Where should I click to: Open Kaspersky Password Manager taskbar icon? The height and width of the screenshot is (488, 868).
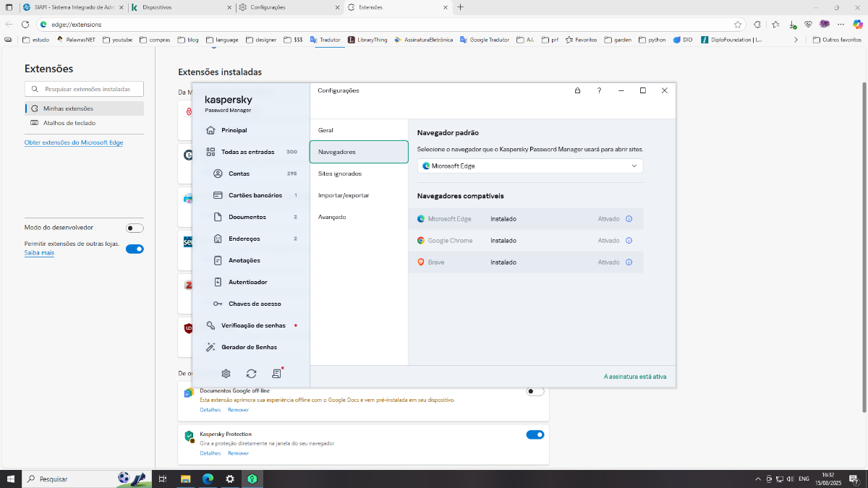[x=252, y=479]
